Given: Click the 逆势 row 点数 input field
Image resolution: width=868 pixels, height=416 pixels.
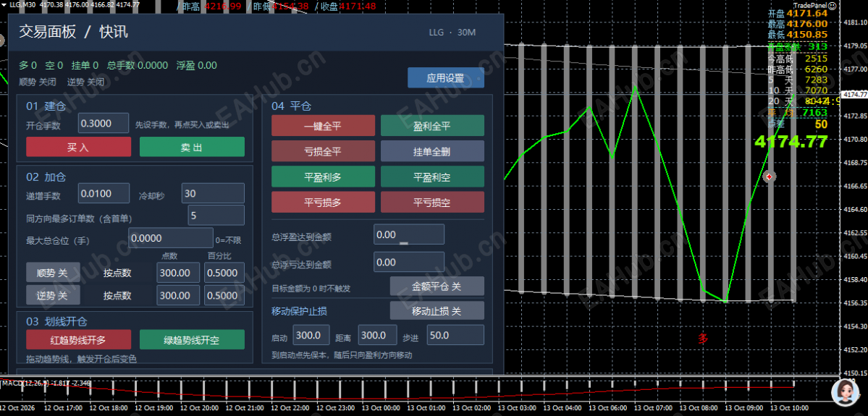Looking at the screenshot, I should tap(178, 295).
